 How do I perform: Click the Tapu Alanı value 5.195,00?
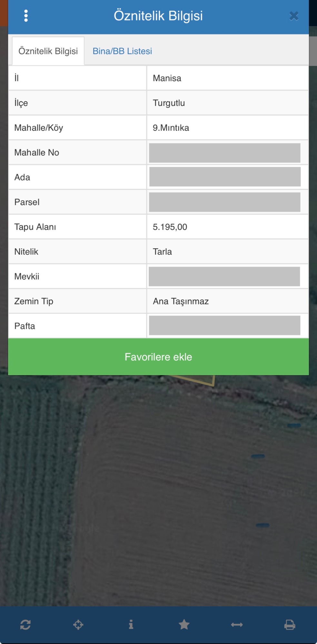[170, 227]
